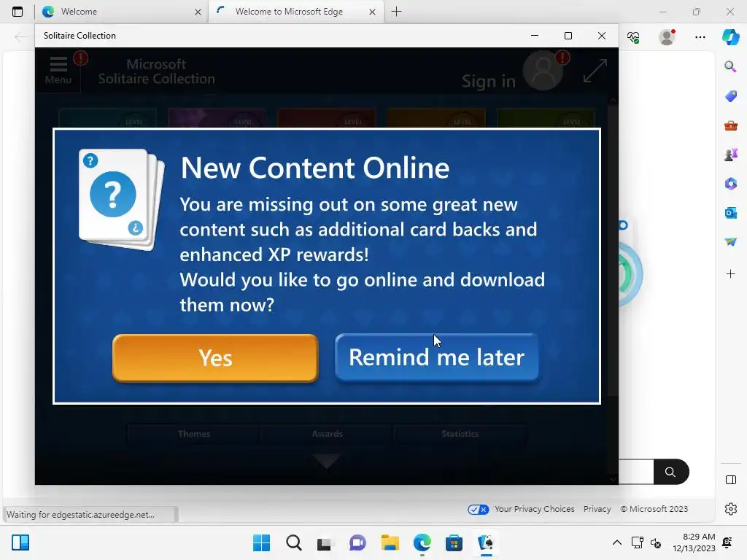Viewport: 747px width, 560px height.
Task: Open sidebar Tools briefcase icon
Action: click(x=730, y=125)
